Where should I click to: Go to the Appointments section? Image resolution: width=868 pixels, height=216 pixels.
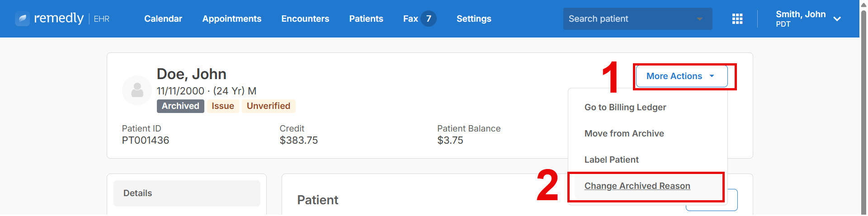(x=232, y=19)
